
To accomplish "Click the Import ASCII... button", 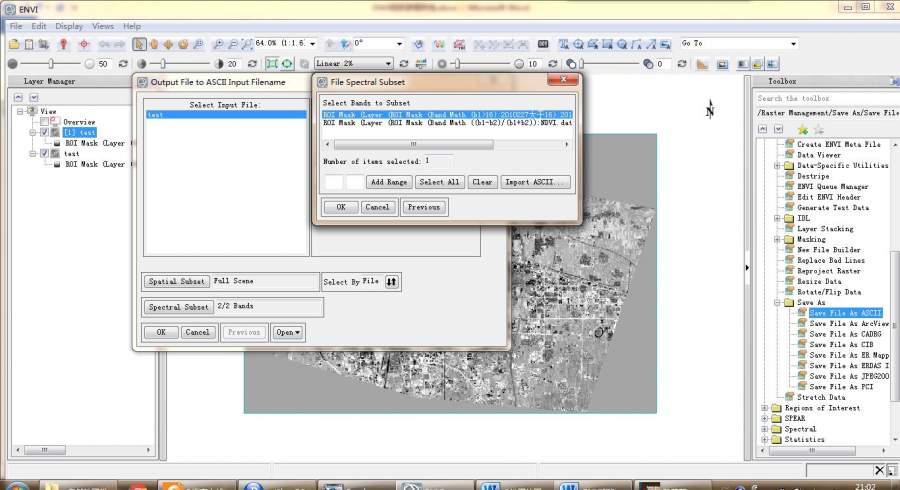I will click(536, 182).
